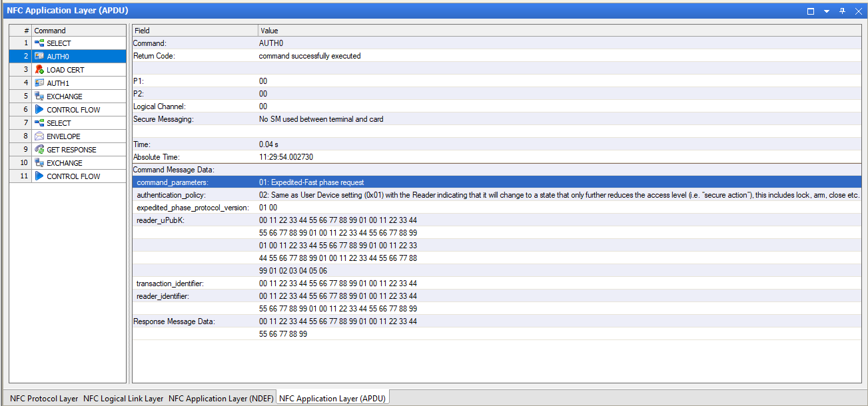Switch to NFC Protocol Layer tab
This screenshot has width=868, height=406.
44,399
